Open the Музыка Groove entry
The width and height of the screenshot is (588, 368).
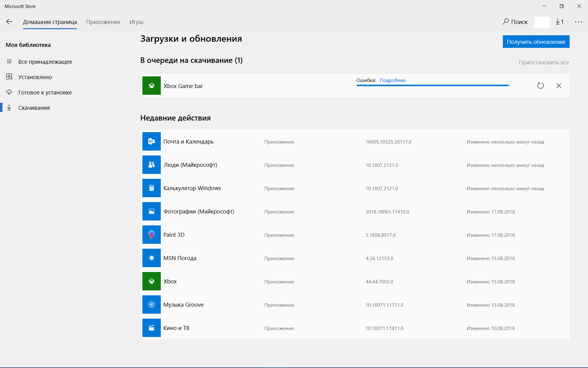pos(355,305)
